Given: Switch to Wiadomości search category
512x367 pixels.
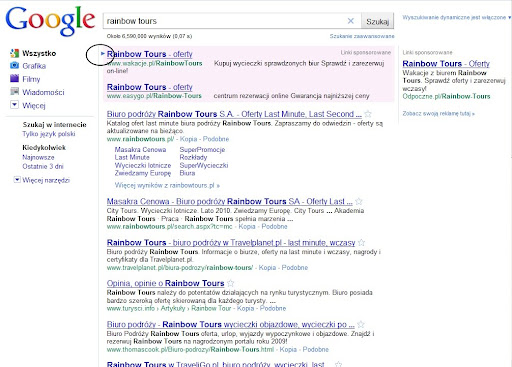Looking at the screenshot, I should 43,92.
